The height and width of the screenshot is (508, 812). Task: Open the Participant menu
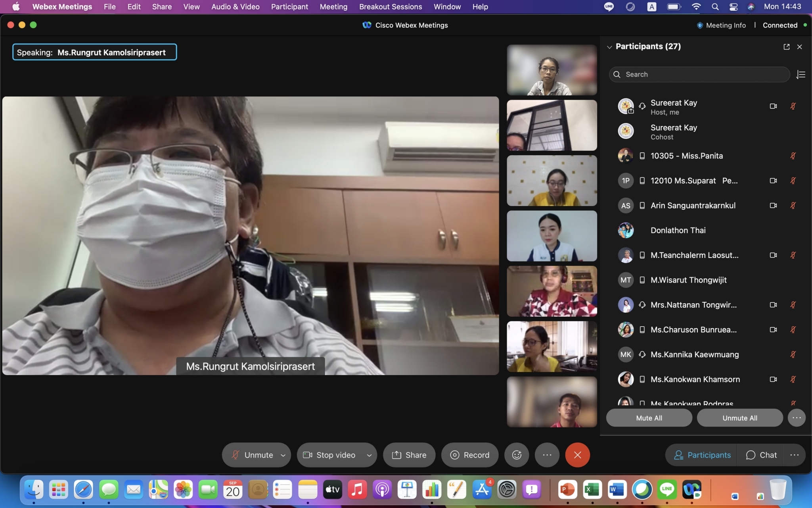coord(289,7)
